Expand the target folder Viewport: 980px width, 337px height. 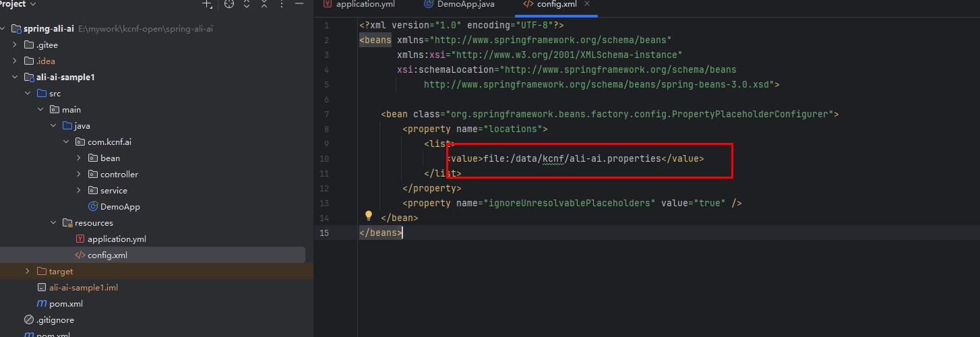(28, 272)
